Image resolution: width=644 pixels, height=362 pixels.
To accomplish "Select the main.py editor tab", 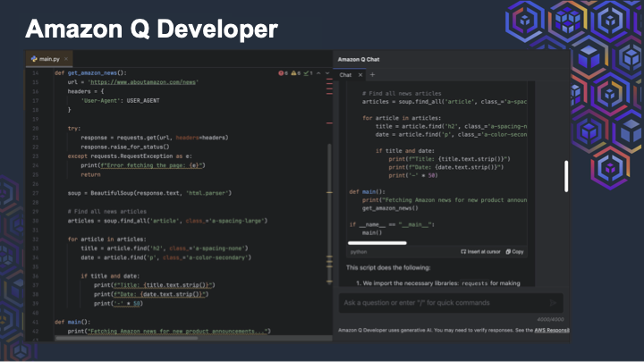I will click(49, 59).
